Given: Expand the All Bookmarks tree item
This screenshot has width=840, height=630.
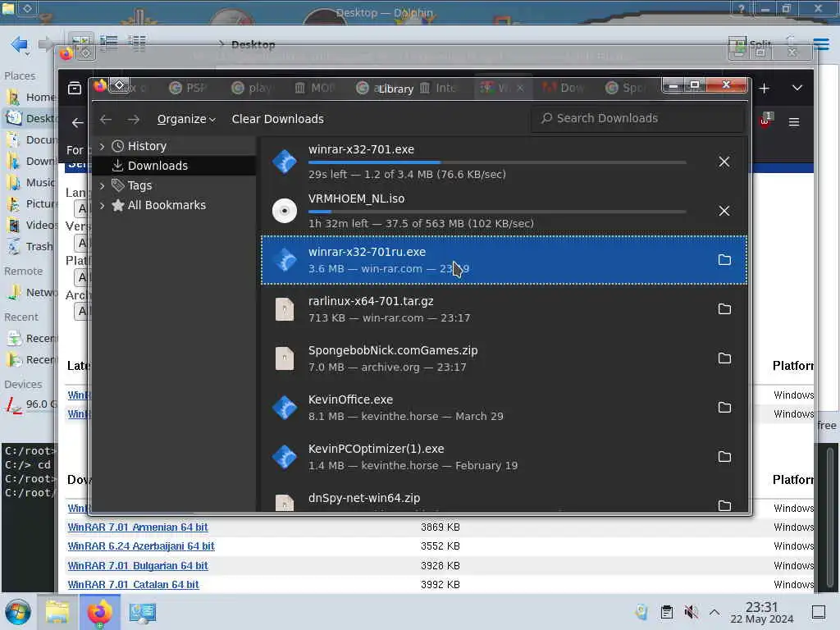Looking at the screenshot, I should [x=102, y=205].
